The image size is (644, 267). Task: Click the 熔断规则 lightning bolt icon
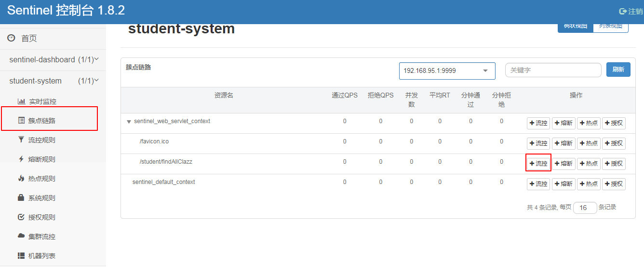pos(21,159)
